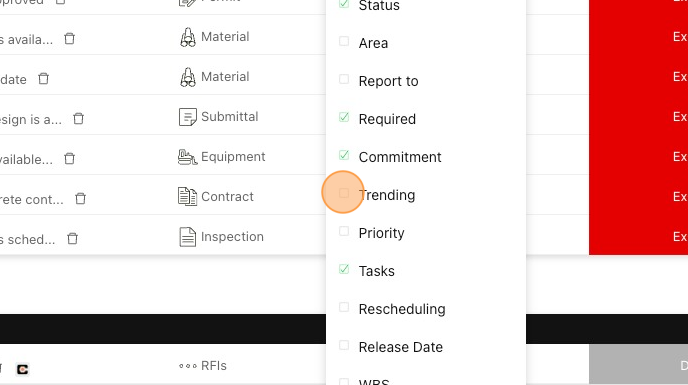Viewport: 688px width, 385px height.
Task: Delete the 'esign is a...' row via trash icon
Action: pyautogui.click(x=79, y=119)
